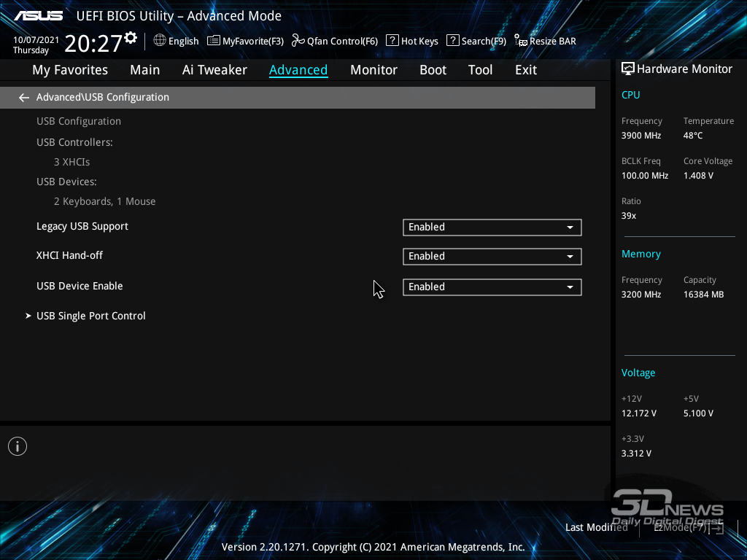Screen dimensions: 747x560
Task: Click the English language button
Action: click(x=177, y=41)
